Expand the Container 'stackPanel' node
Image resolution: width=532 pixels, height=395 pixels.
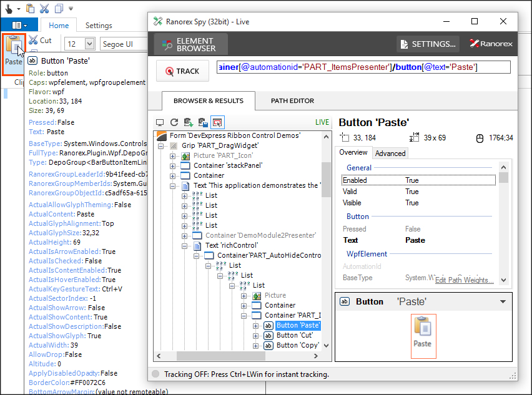173,166
